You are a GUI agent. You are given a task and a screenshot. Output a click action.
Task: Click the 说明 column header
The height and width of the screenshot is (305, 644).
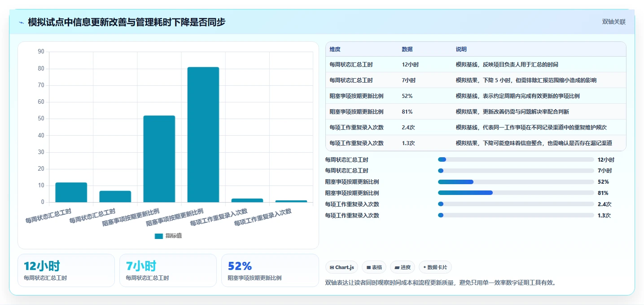pyautogui.click(x=461, y=49)
